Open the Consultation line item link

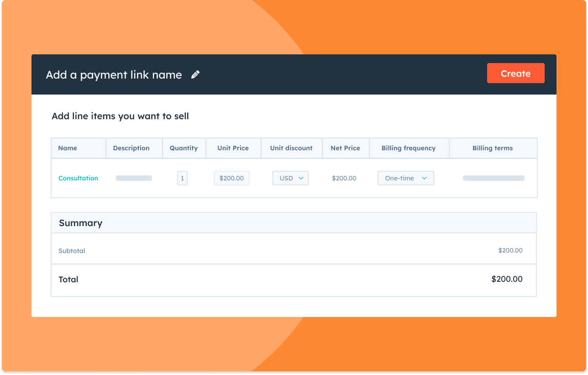(x=78, y=178)
